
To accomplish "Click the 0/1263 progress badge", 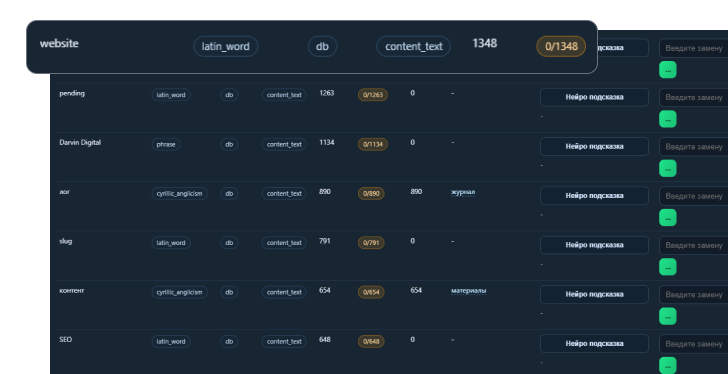I will coord(373,95).
